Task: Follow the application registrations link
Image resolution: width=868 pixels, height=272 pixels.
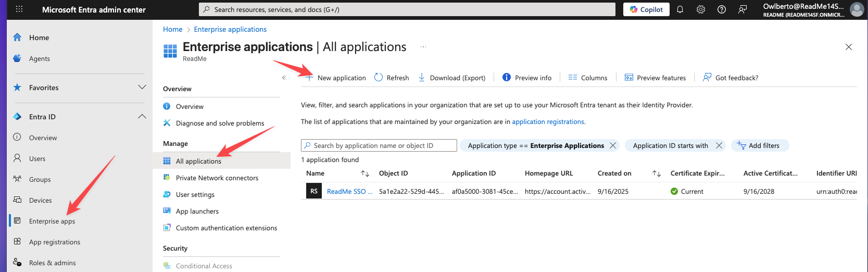Action: tap(548, 121)
